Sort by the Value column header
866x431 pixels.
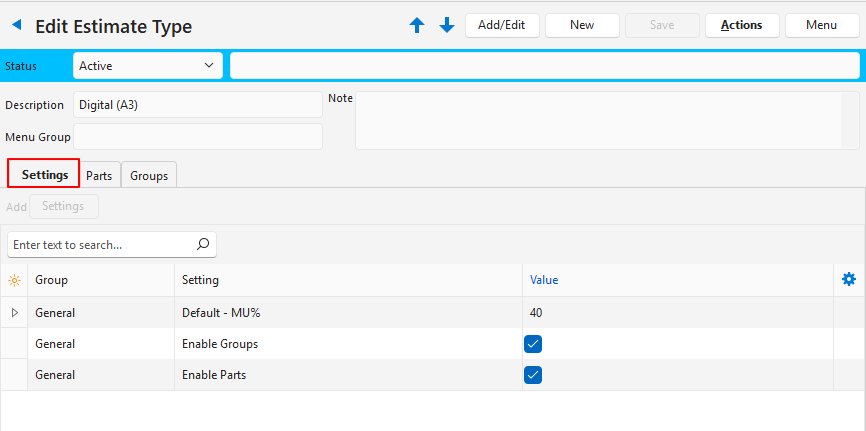544,281
